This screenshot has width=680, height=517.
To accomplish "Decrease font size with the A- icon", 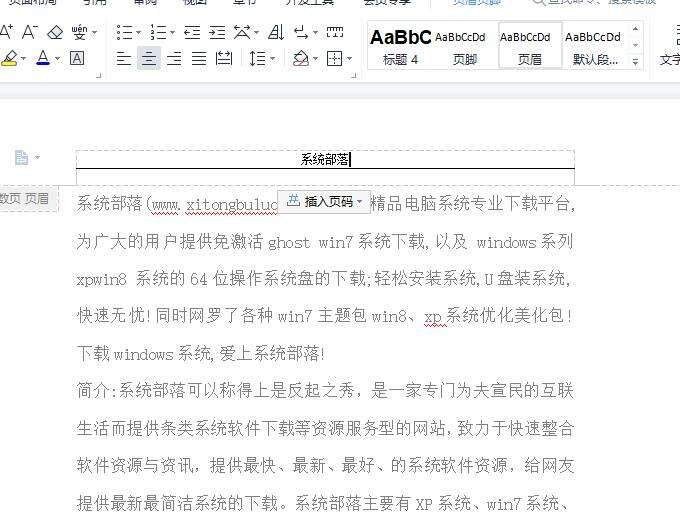I will click(x=30, y=32).
